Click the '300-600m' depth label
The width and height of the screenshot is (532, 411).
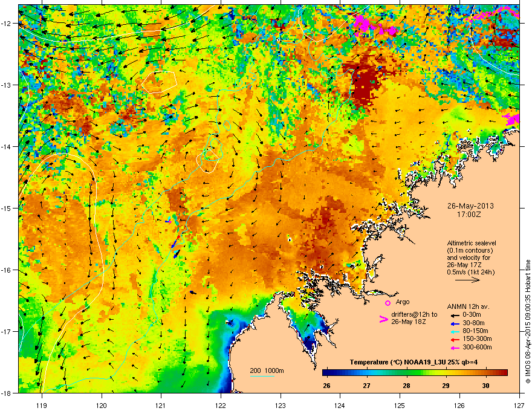477,347
